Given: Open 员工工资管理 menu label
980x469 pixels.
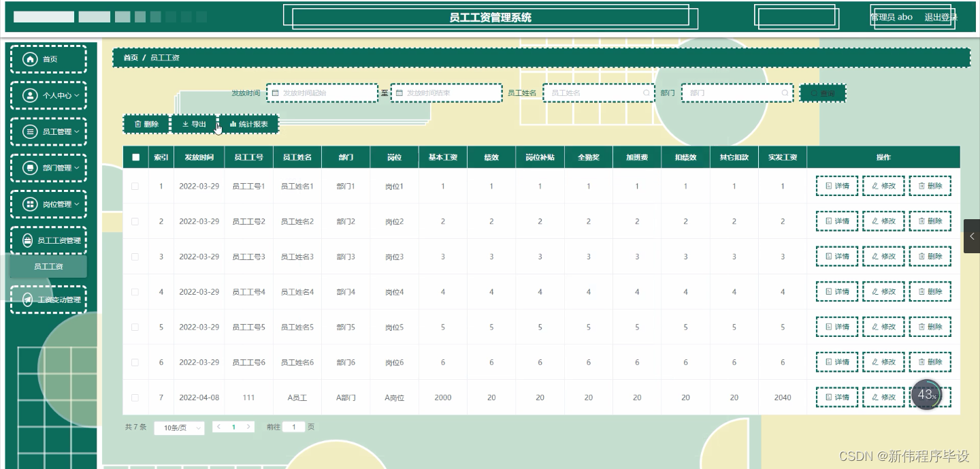Looking at the screenshot, I should (59, 240).
